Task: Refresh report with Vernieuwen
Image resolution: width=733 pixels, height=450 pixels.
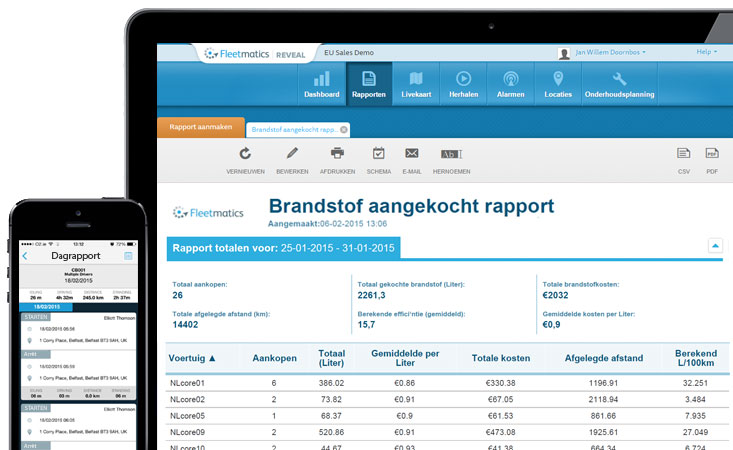Action: [245, 159]
